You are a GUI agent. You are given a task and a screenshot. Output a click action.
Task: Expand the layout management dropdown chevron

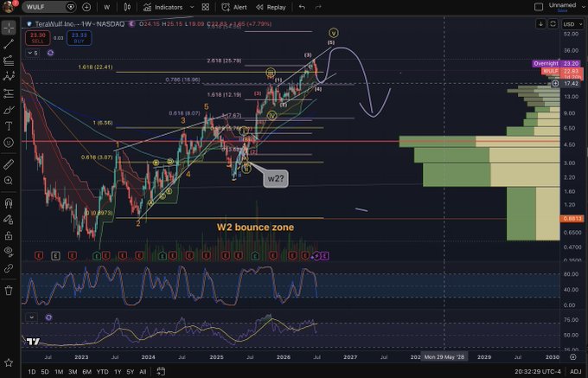coord(584,6)
